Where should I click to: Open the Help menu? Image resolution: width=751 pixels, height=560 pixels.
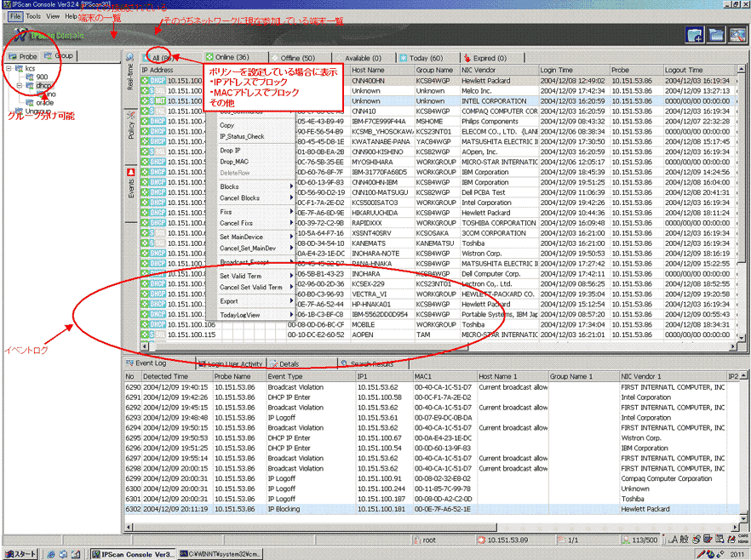[71, 16]
